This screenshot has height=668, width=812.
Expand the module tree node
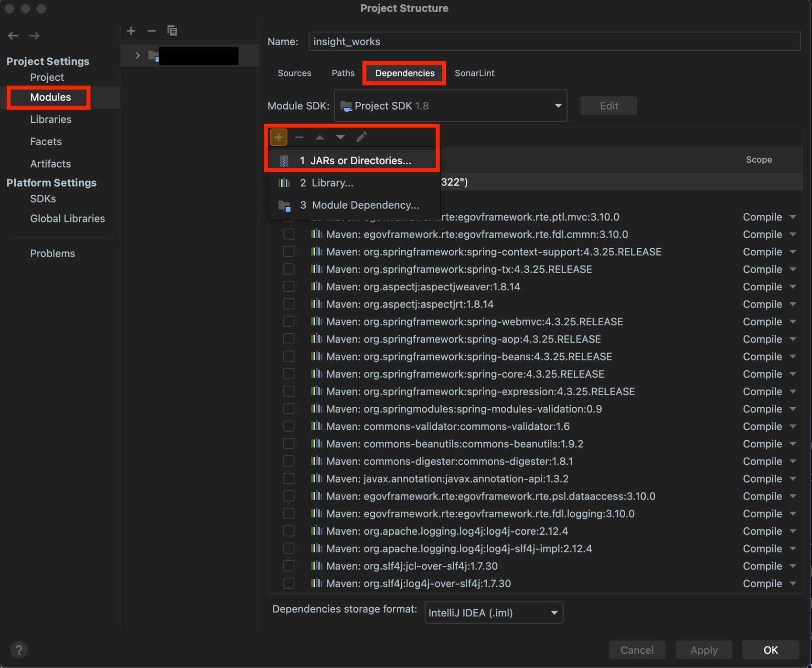[138, 56]
